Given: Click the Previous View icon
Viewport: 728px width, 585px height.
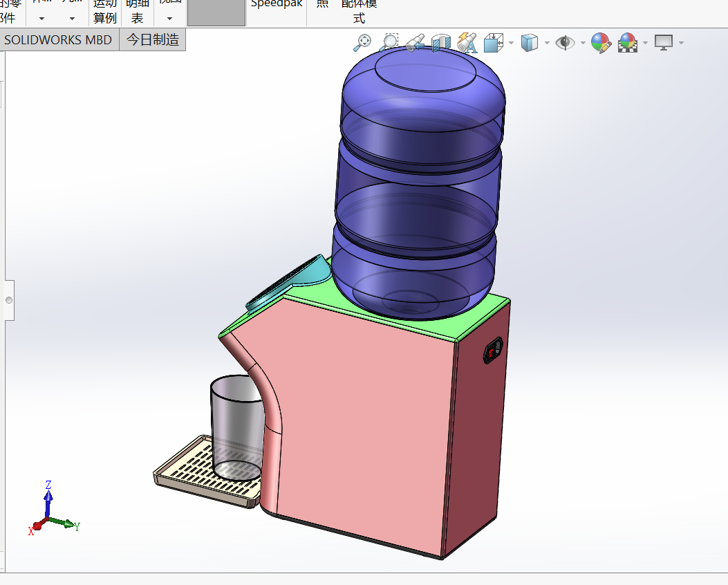Looking at the screenshot, I should (x=415, y=43).
